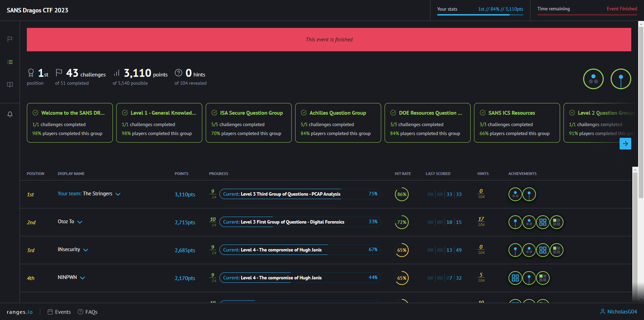Open Level 1 - General Knowled... group card
Image resolution: width=644 pixels, height=320 pixels.
(x=159, y=123)
